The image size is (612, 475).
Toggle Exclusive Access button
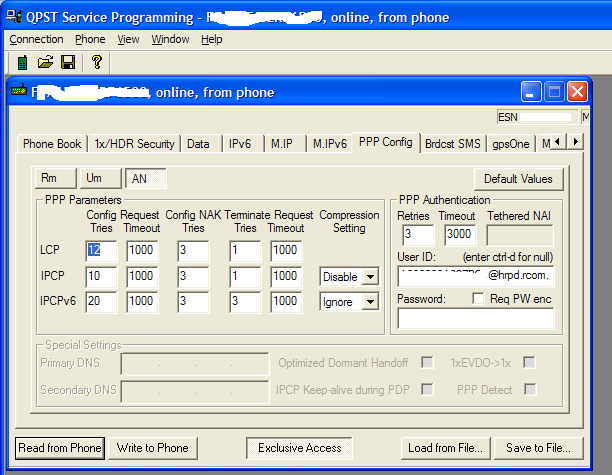299,448
